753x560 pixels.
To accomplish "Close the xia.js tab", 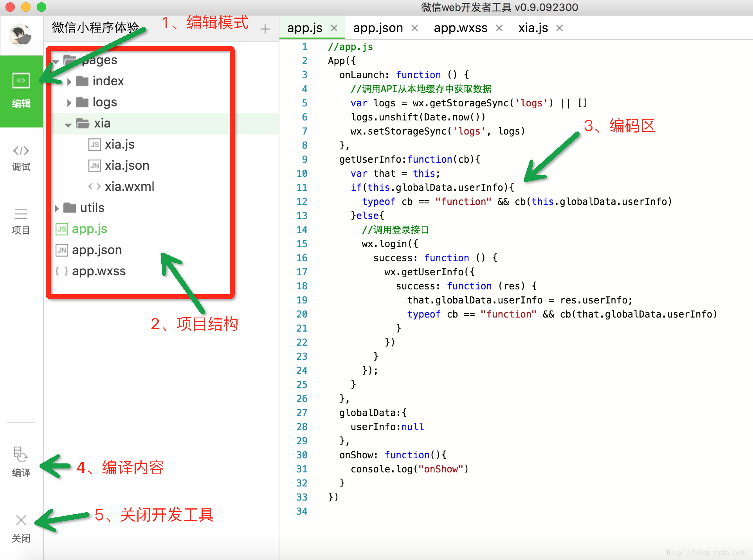I will [559, 28].
